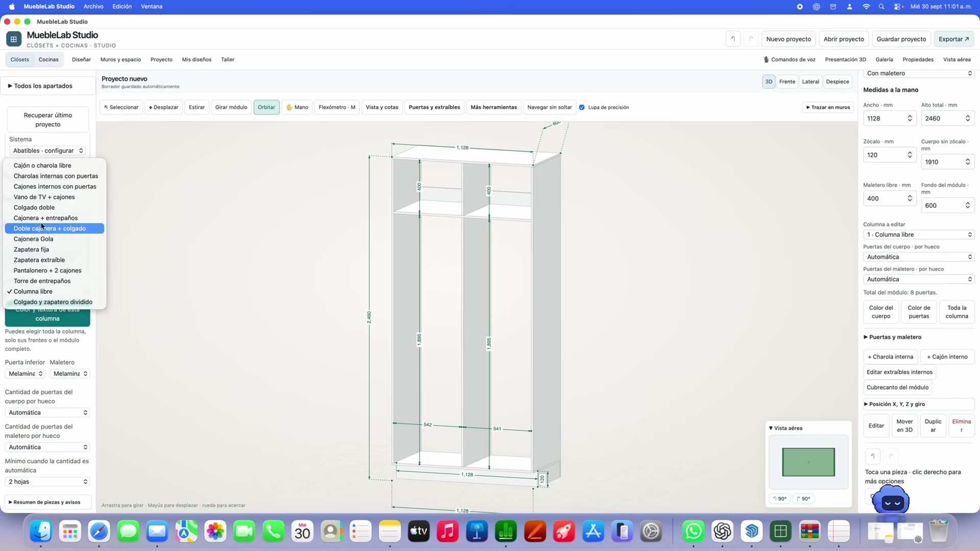Click the Guardar proyecto button
The width and height of the screenshot is (980, 551).
point(901,39)
